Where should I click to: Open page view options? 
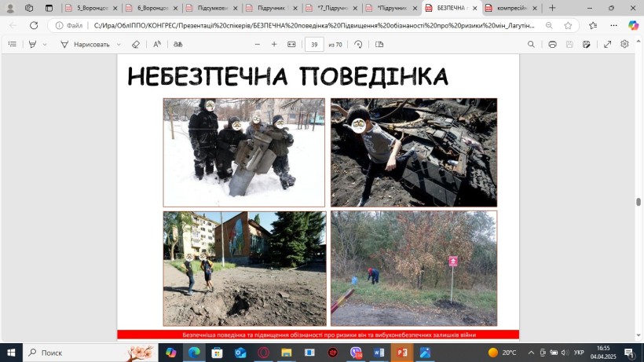pos(379,44)
